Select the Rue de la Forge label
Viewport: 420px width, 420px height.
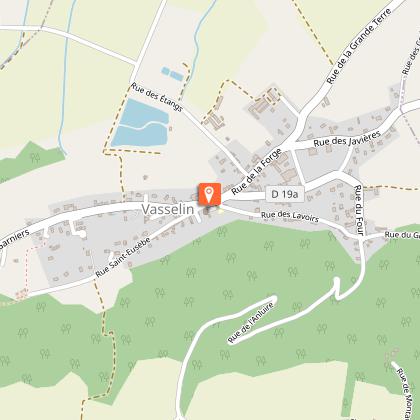pos(256,172)
